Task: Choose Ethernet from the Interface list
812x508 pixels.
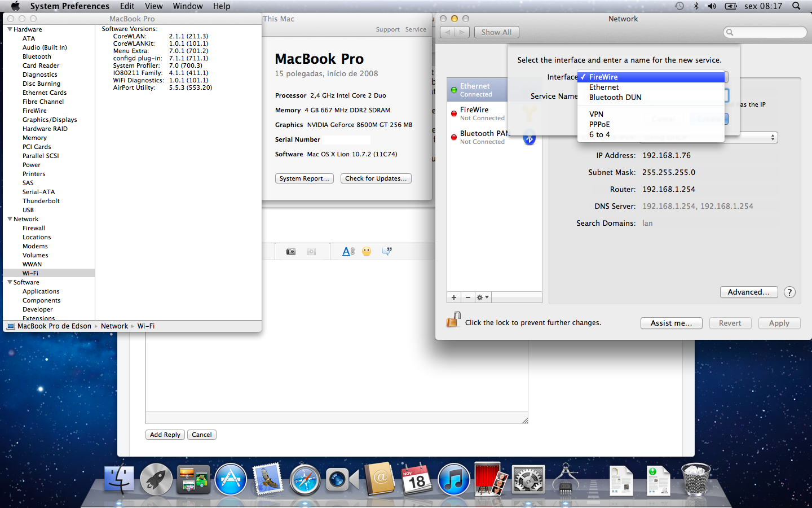Action: coord(651,87)
